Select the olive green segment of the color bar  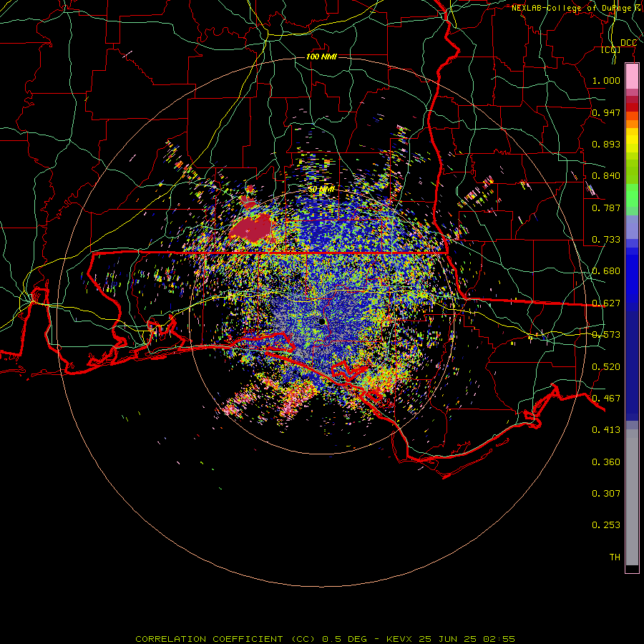(632, 171)
